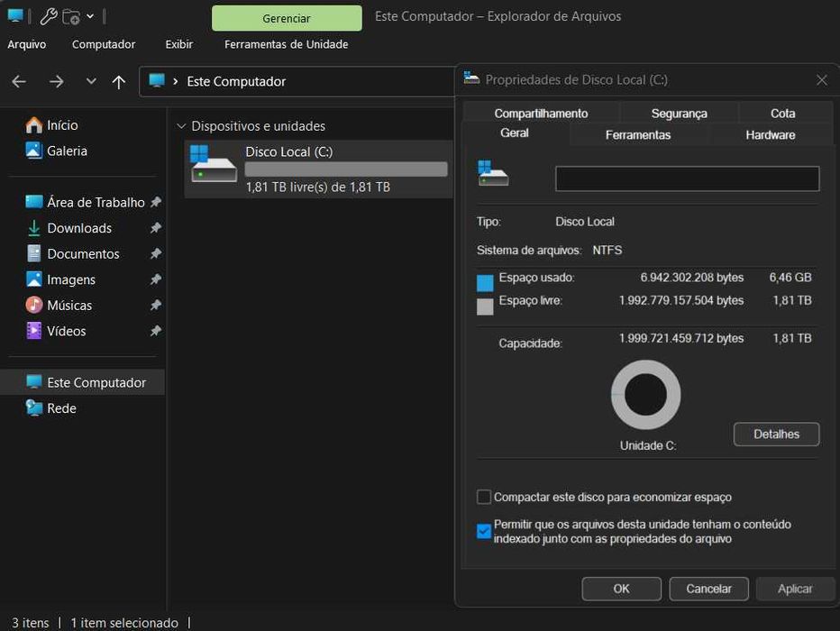
Task: Select the Disco Local (C:) drive icon
Action: coord(214,164)
